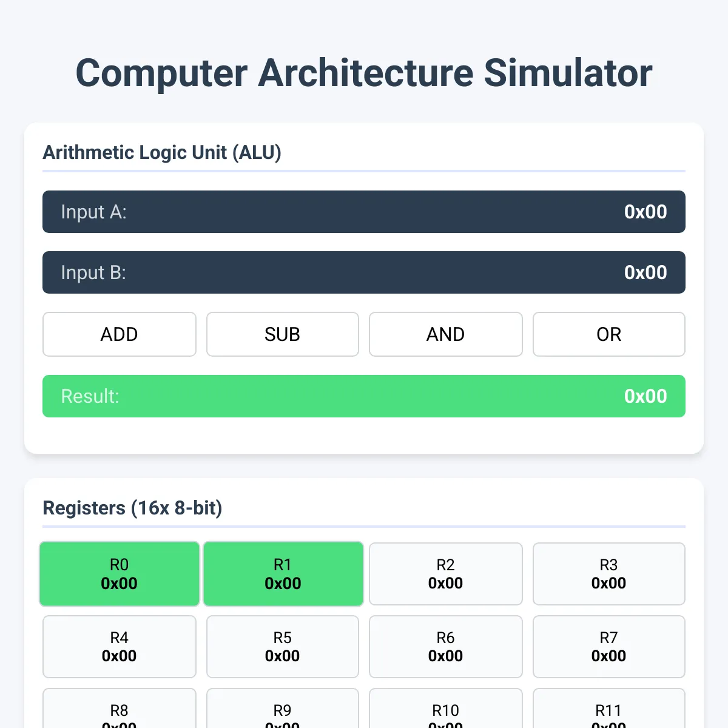Viewport: 728px width, 728px height.
Task: Pick the R7 register cell
Action: point(609,647)
